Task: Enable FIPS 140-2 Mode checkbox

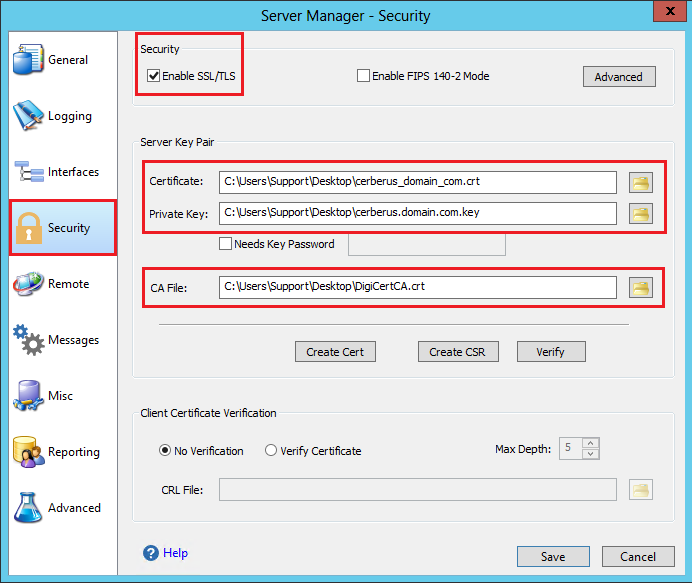Action: pos(364,76)
